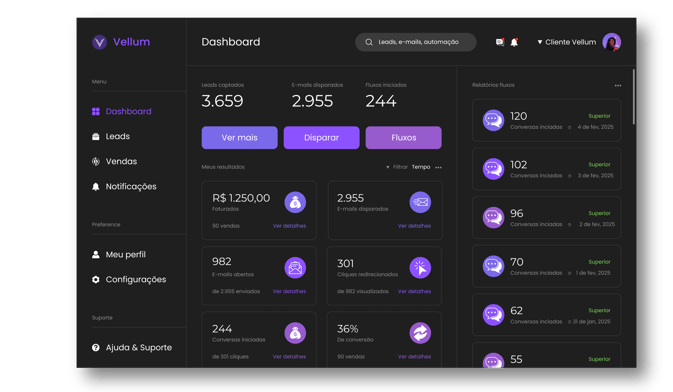Image resolution: width=673 pixels, height=392 pixels.
Task: Click the Dashboard grid icon in sidebar
Action: point(96,112)
